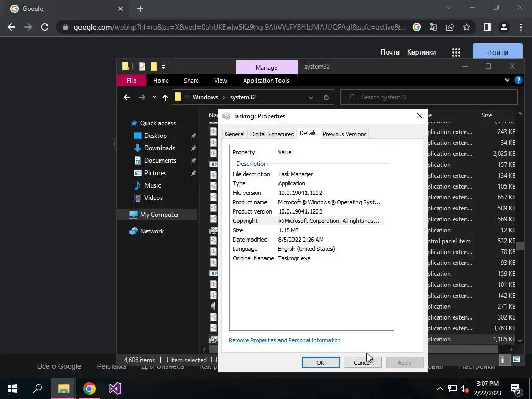Open Chrome from the taskbar

pyautogui.click(x=89, y=389)
